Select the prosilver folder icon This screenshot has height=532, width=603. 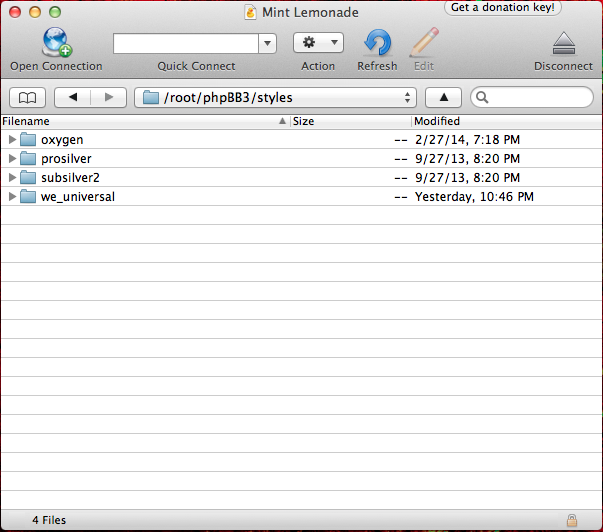click(28, 158)
